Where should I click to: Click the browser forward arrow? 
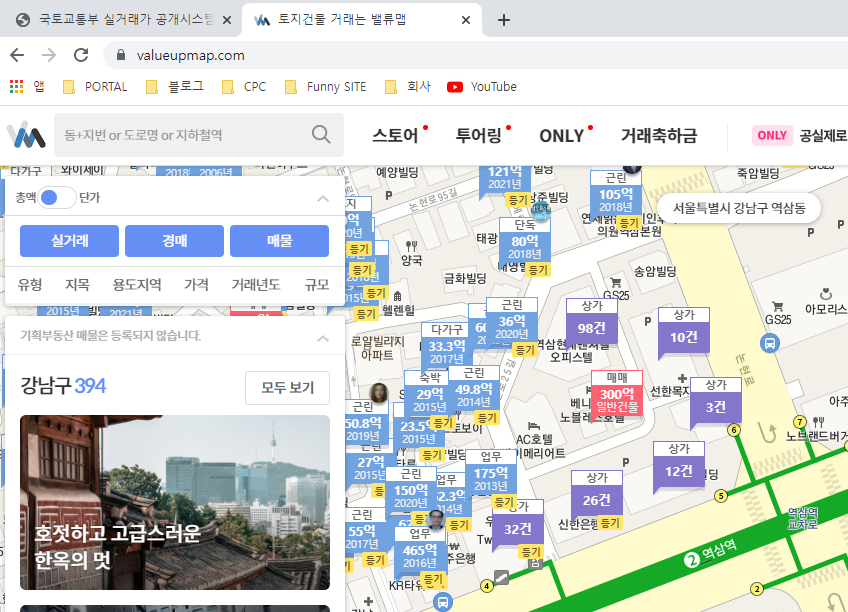49,55
